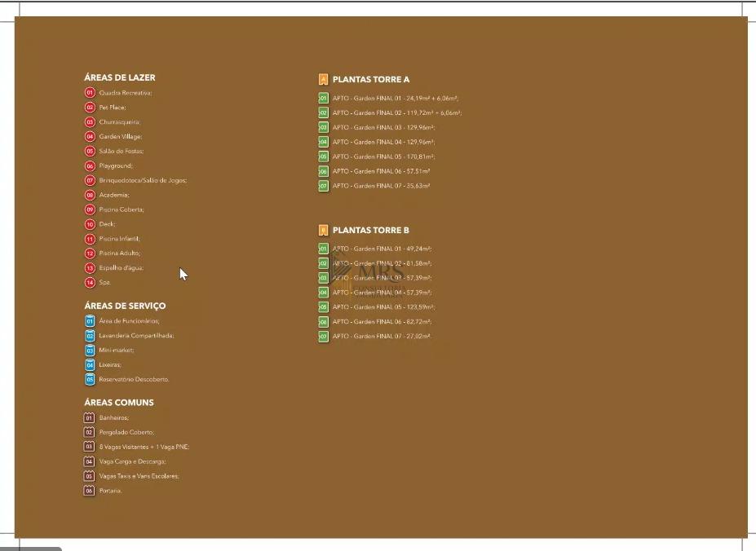
Task: Click the blue 01 Área de Funcionários icon
Action: 90,321
